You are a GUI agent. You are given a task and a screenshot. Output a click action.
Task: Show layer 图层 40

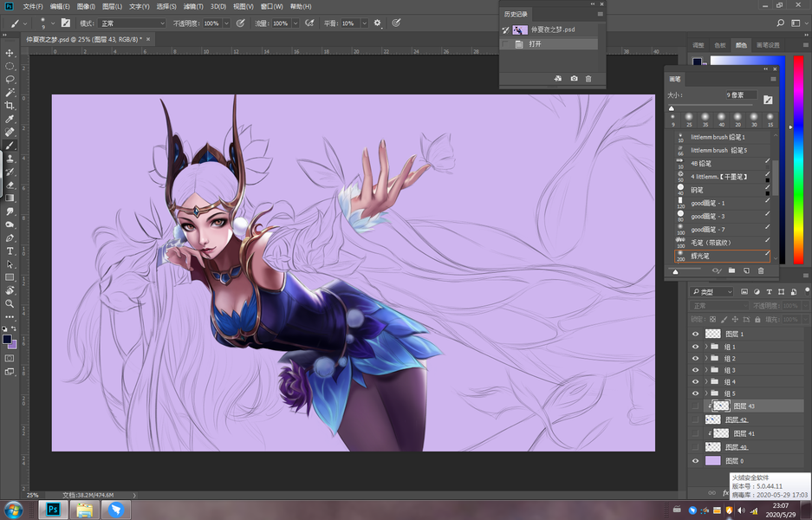pos(695,446)
